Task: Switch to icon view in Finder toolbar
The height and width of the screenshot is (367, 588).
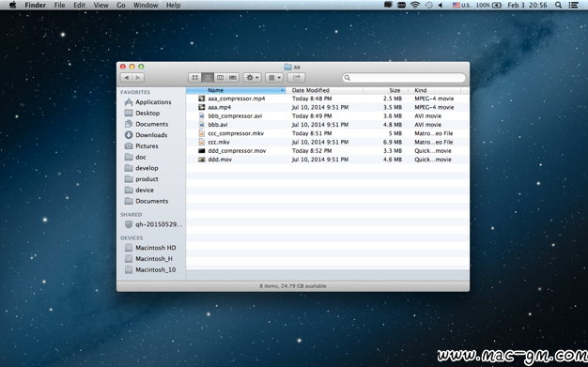Action: pos(194,78)
